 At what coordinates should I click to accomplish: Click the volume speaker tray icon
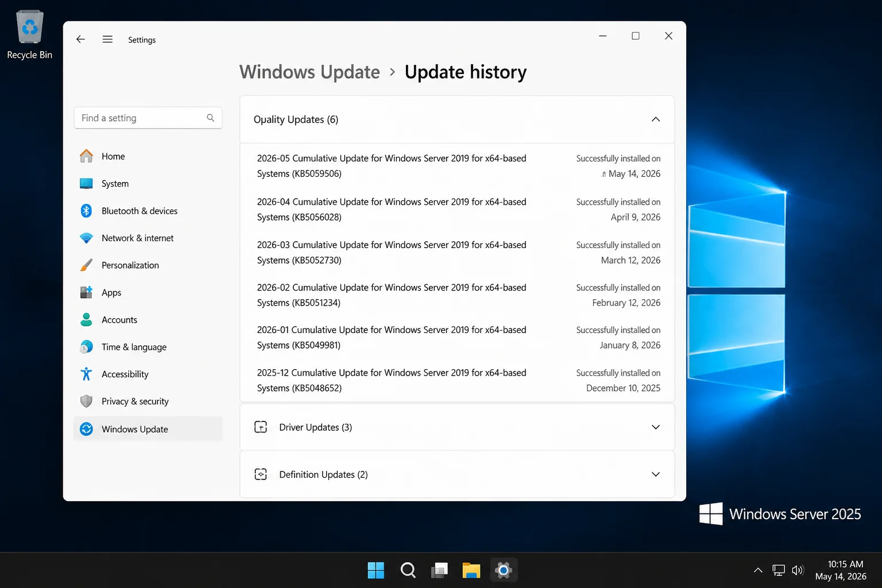798,570
